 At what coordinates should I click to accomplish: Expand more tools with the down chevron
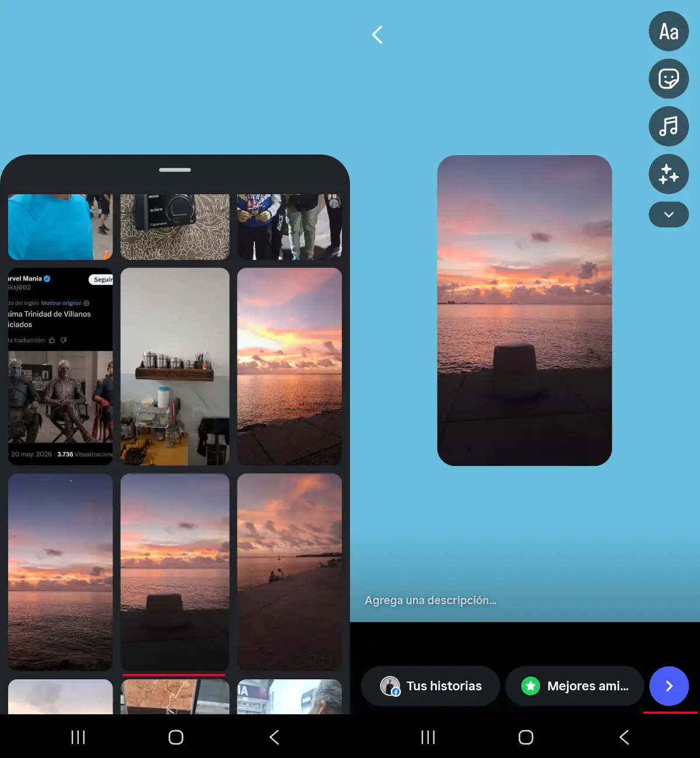click(x=668, y=215)
